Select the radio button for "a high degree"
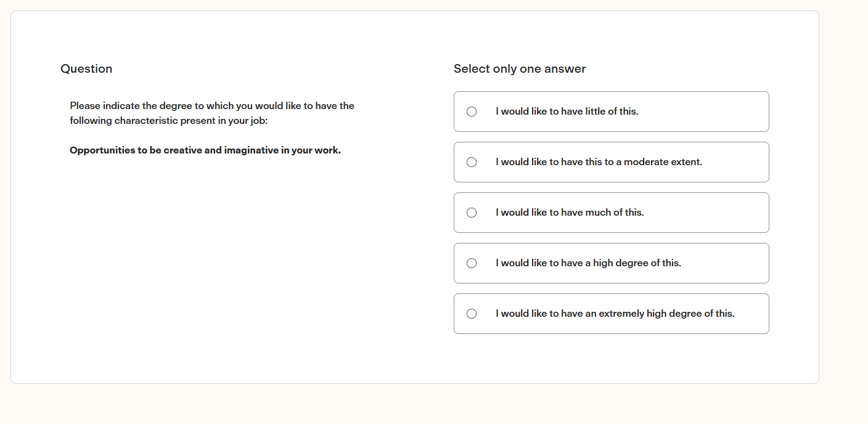Screen dimensions: 868x424 (x=472, y=263)
